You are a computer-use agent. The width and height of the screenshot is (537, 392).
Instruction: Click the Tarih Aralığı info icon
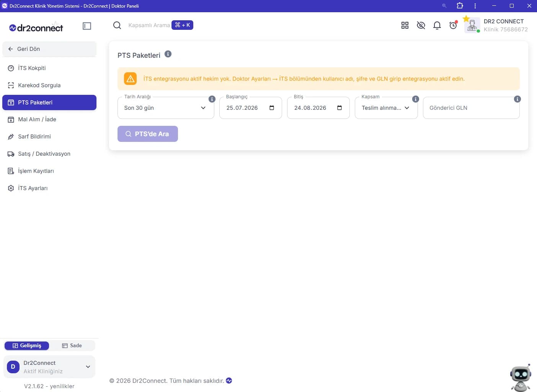pyautogui.click(x=212, y=99)
